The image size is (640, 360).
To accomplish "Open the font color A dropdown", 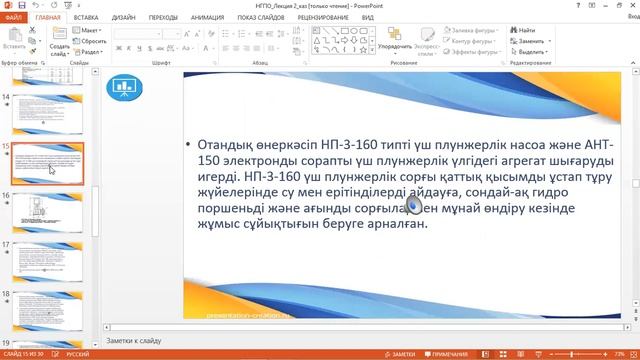I will coord(208,48).
